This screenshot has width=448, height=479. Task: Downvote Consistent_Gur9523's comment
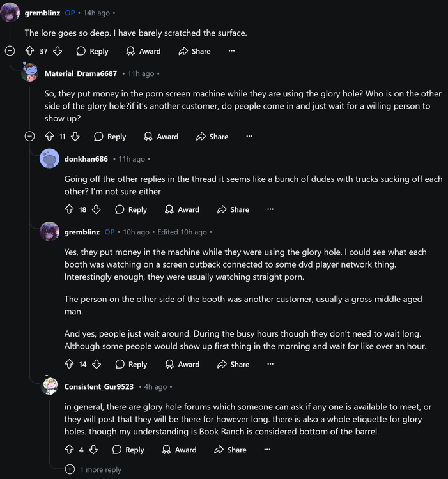click(93, 450)
